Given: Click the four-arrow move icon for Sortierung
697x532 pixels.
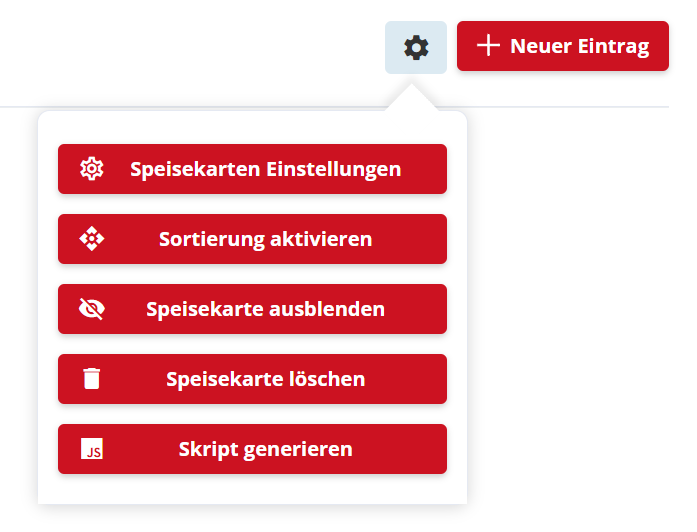Looking at the screenshot, I should [x=92, y=239].
